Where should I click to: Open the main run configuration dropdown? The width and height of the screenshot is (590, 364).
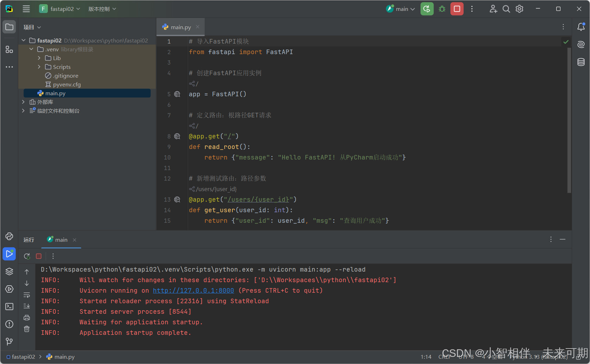(400, 9)
